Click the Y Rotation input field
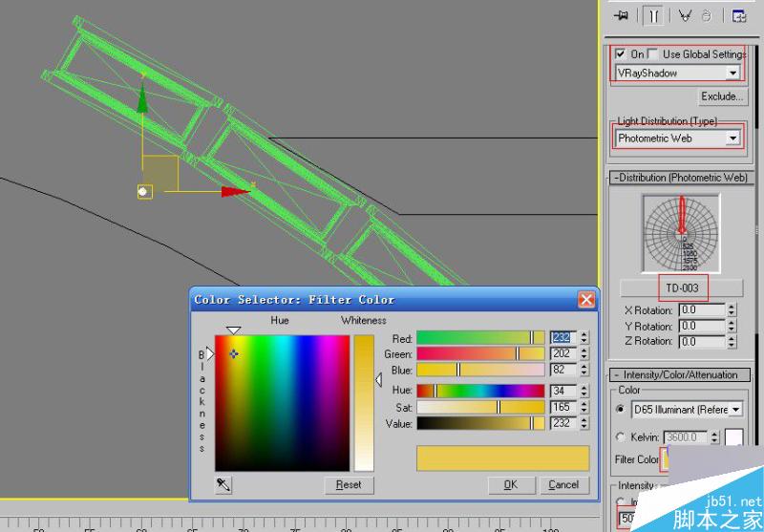Viewport: 764px width, 532px height. 702,326
